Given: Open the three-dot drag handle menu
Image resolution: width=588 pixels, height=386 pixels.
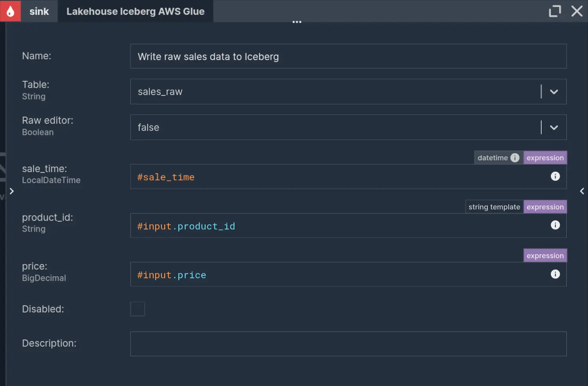Looking at the screenshot, I should tap(297, 22).
